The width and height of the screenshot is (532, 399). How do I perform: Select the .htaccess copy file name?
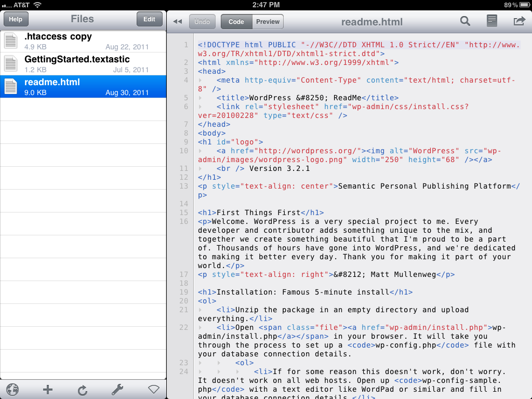click(x=58, y=36)
